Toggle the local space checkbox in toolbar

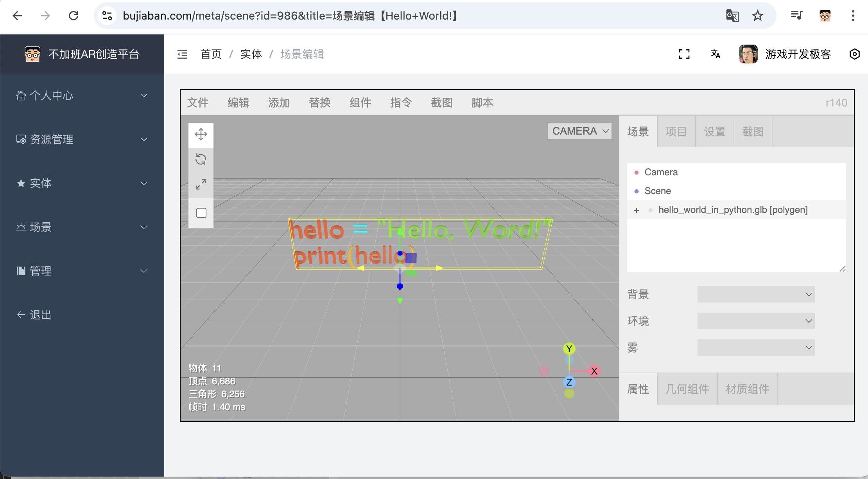coord(201,213)
